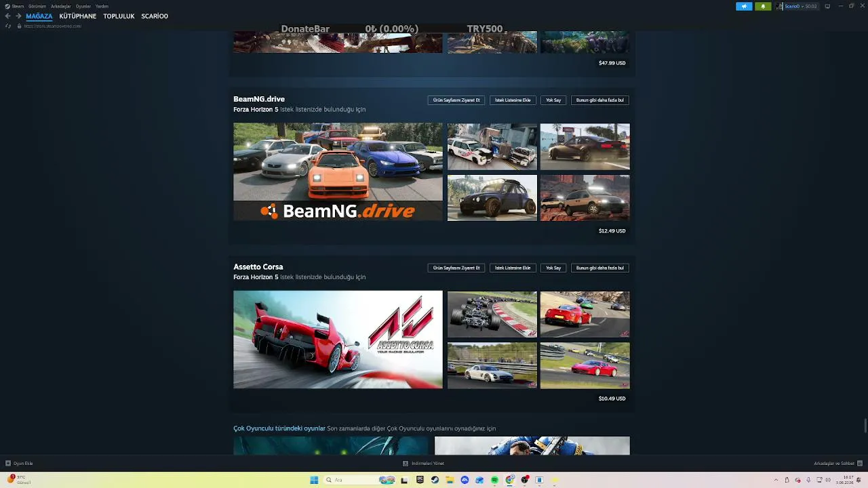This screenshot has height=488, width=868.
Task: Open the Arkadaşlar ve Sohbet friends icon
Action: pos(860,464)
